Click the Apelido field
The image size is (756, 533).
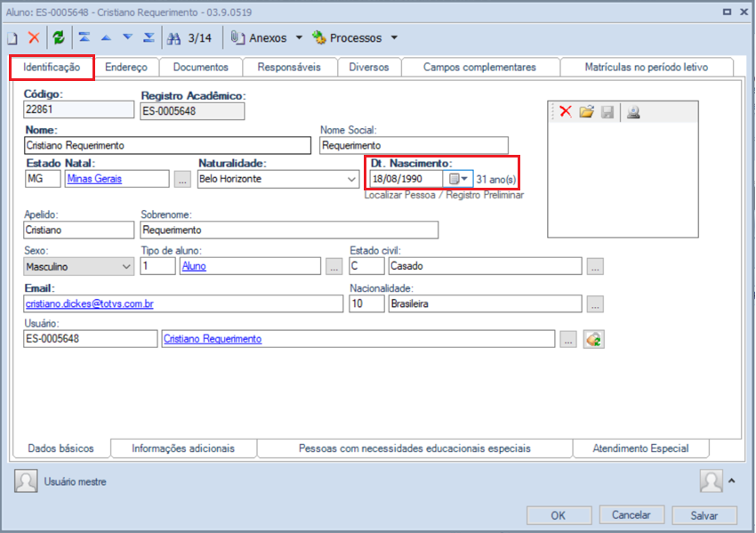click(78, 230)
